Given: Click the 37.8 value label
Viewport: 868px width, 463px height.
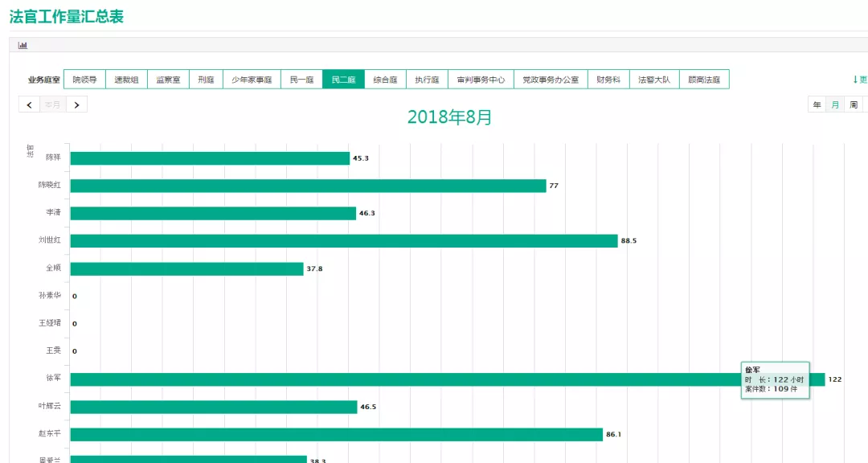Looking at the screenshot, I should pyautogui.click(x=314, y=268).
